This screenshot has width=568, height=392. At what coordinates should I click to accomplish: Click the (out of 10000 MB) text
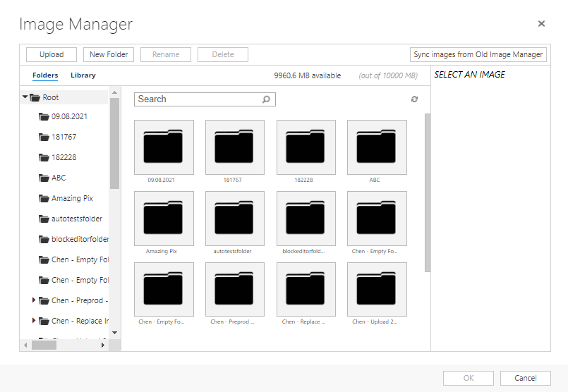point(388,75)
